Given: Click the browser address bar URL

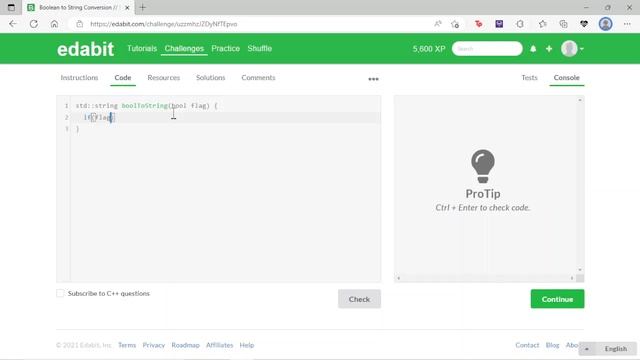Looking at the screenshot, I should (x=164, y=24).
